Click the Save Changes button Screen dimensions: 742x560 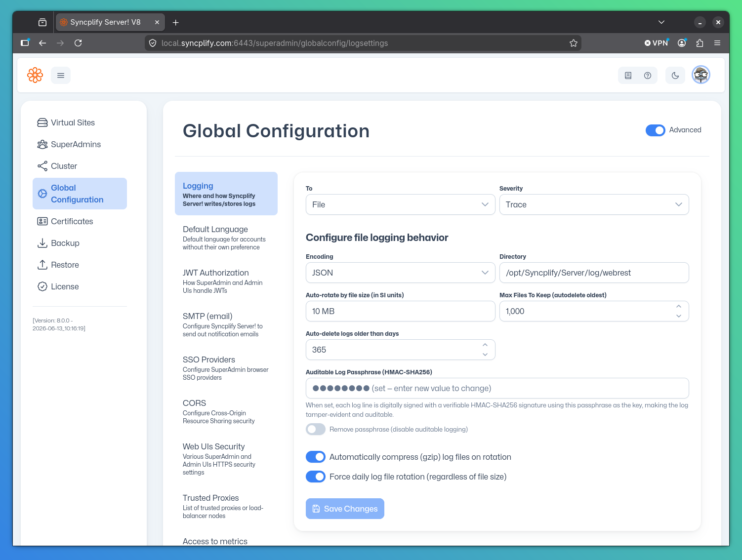[345, 509]
